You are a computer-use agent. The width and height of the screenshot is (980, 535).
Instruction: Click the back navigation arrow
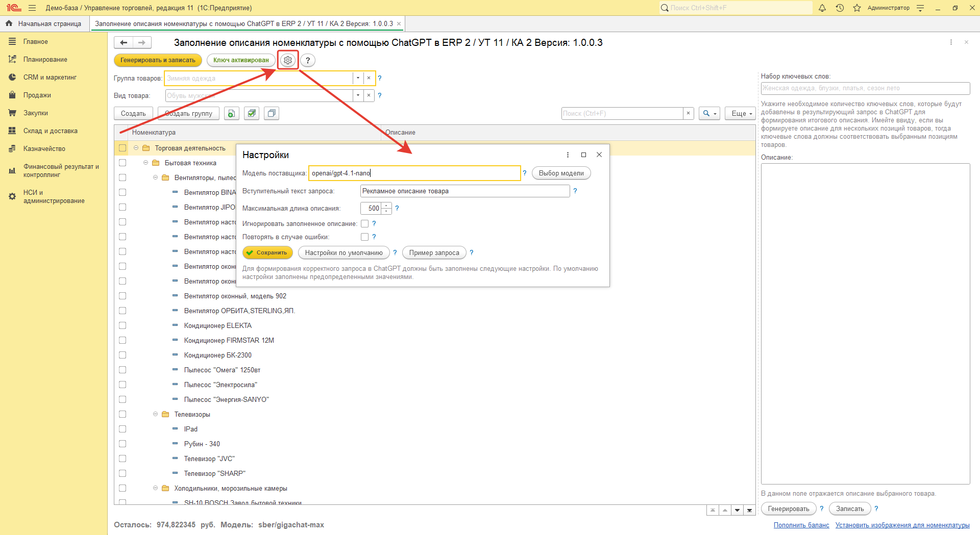click(124, 42)
